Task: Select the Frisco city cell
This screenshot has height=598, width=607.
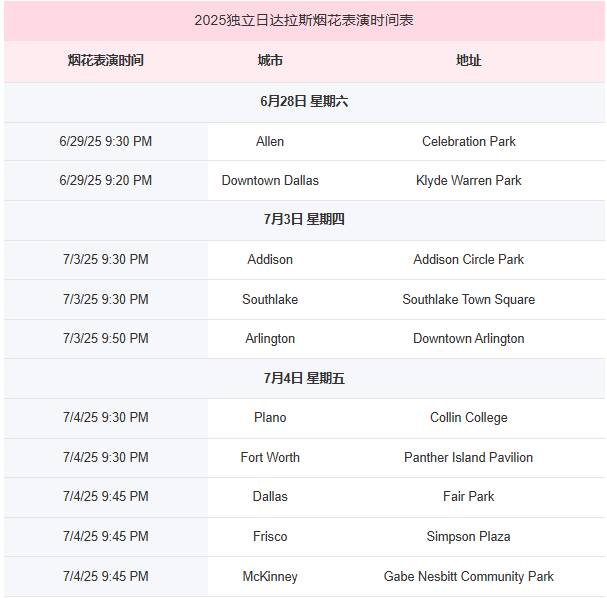Action: coord(270,536)
